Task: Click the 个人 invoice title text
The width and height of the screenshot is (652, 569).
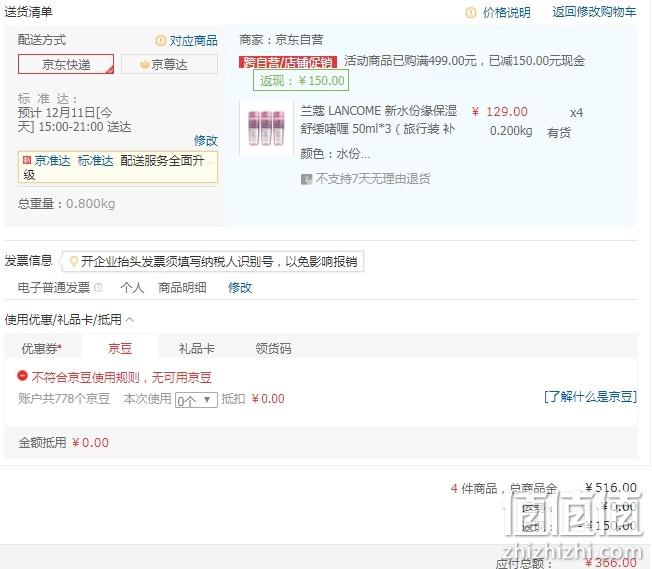Action: point(132,287)
